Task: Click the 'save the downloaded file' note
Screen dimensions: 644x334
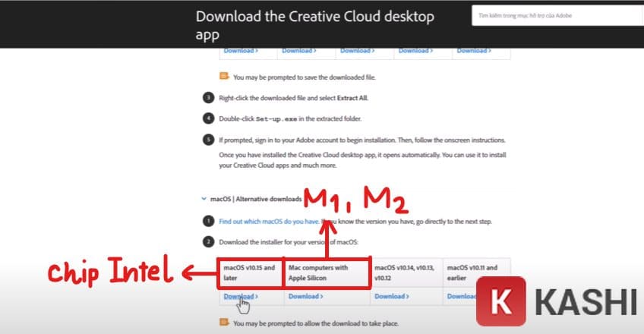Action: click(305, 77)
